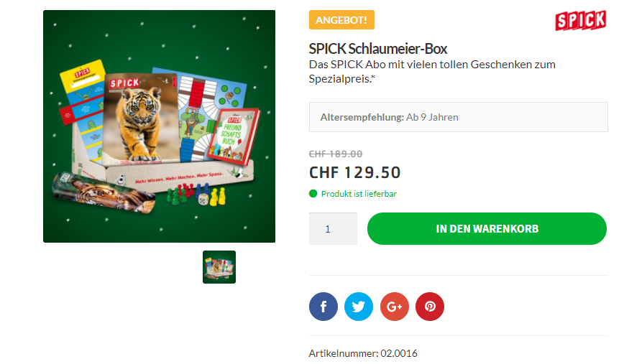The width and height of the screenshot is (629, 364).
Task: Add the box via In den Warenkorb
Action: point(487,228)
